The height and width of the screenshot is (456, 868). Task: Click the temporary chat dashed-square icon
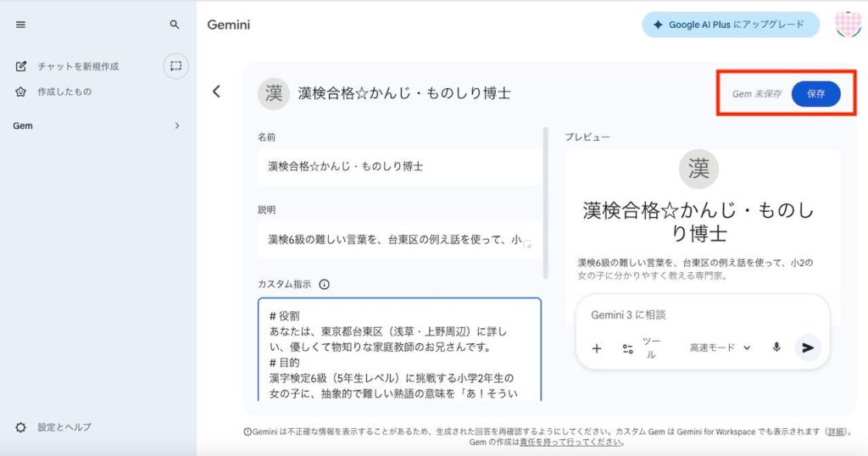click(x=175, y=66)
